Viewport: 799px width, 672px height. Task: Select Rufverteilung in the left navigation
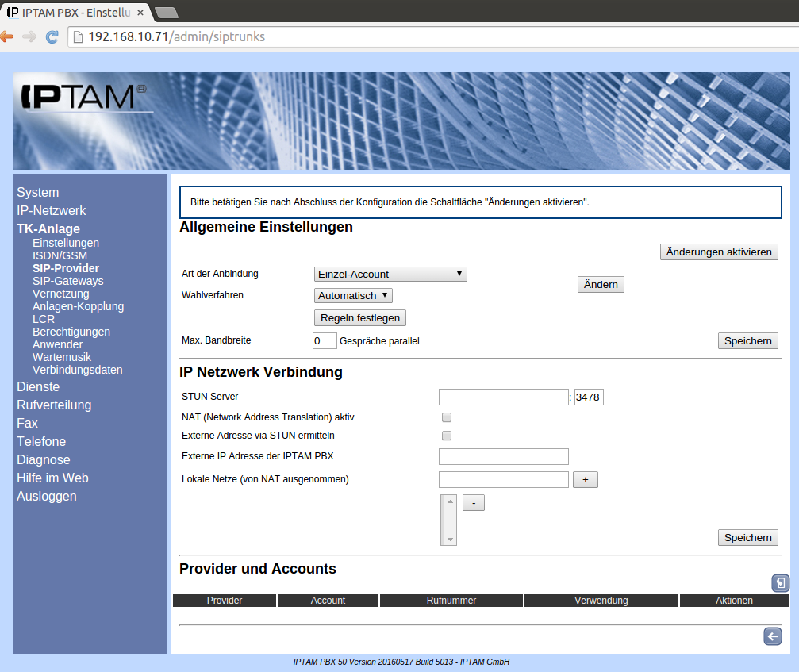[54, 405]
